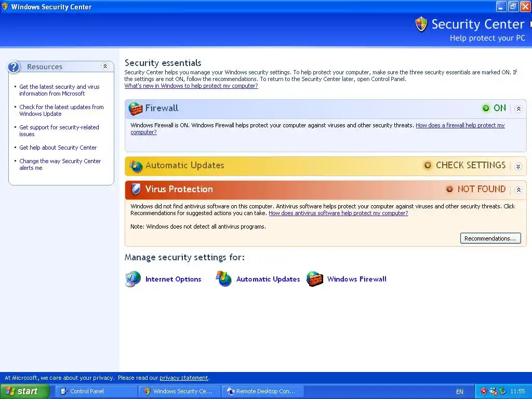Minimize the Windows Security Center window
The height and width of the screenshot is (399, 532).
click(501, 6)
